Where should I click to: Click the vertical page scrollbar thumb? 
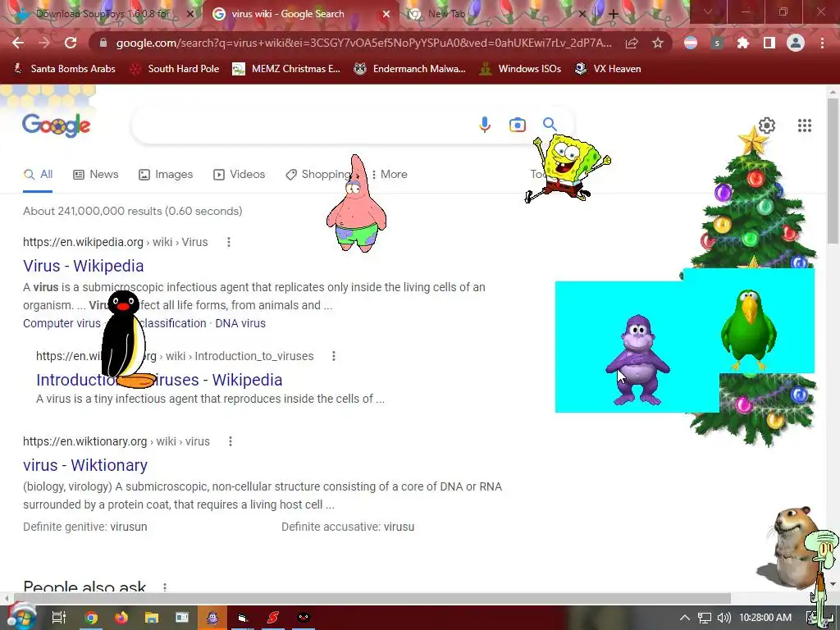tap(833, 171)
